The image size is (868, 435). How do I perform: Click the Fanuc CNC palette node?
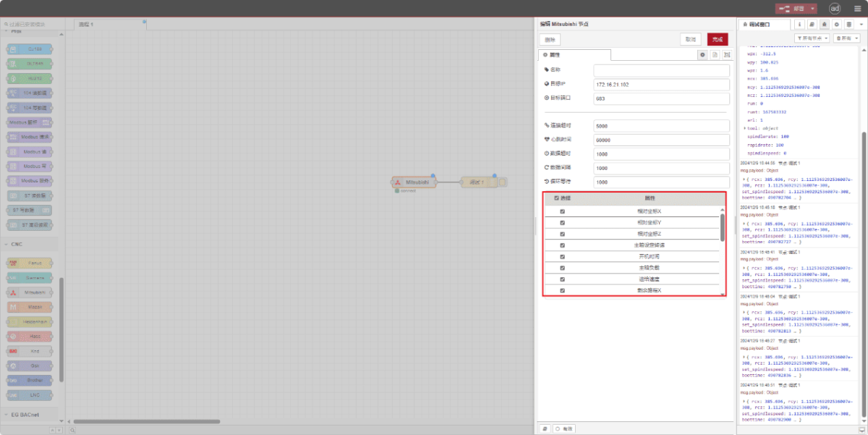[x=30, y=263]
